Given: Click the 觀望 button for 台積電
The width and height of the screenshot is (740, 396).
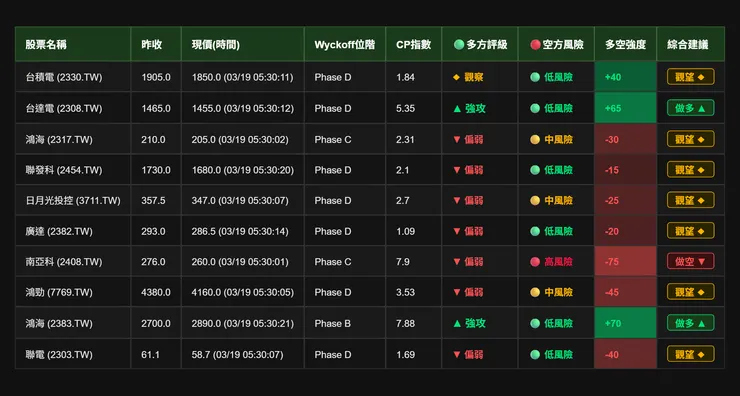Looking at the screenshot, I should 690,77.
